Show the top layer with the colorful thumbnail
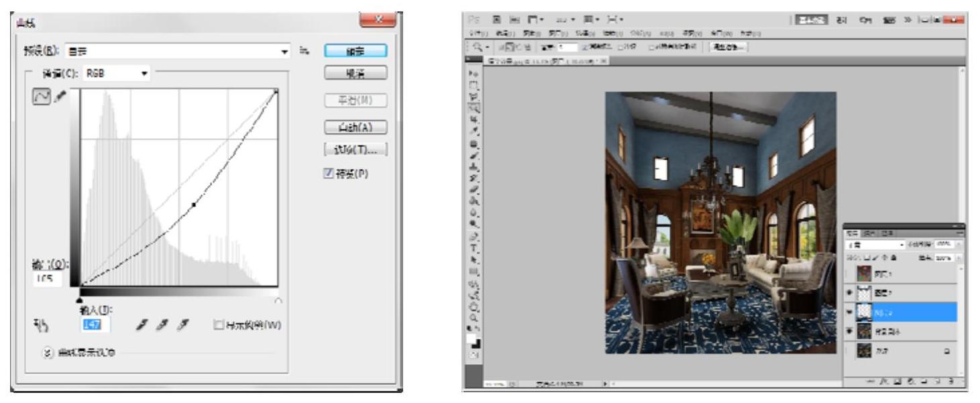 click(850, 274)
